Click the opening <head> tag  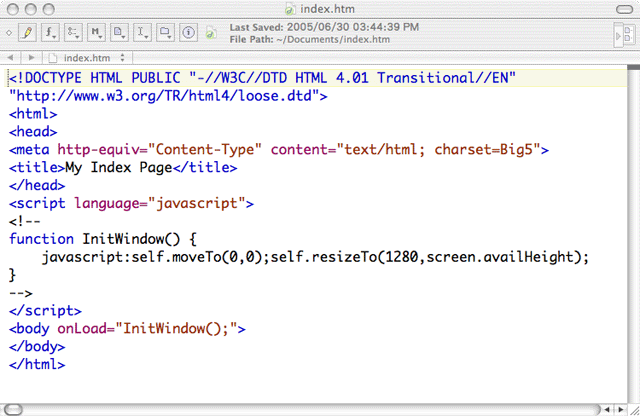point(33,131)
